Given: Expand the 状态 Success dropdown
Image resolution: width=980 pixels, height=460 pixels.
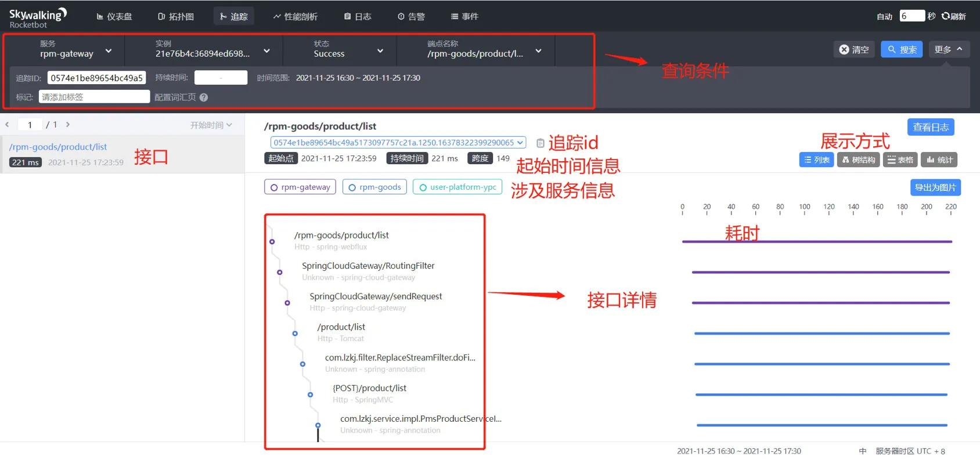Looking at the screenshot, I should pyautogui.click(x=340, y=50).
